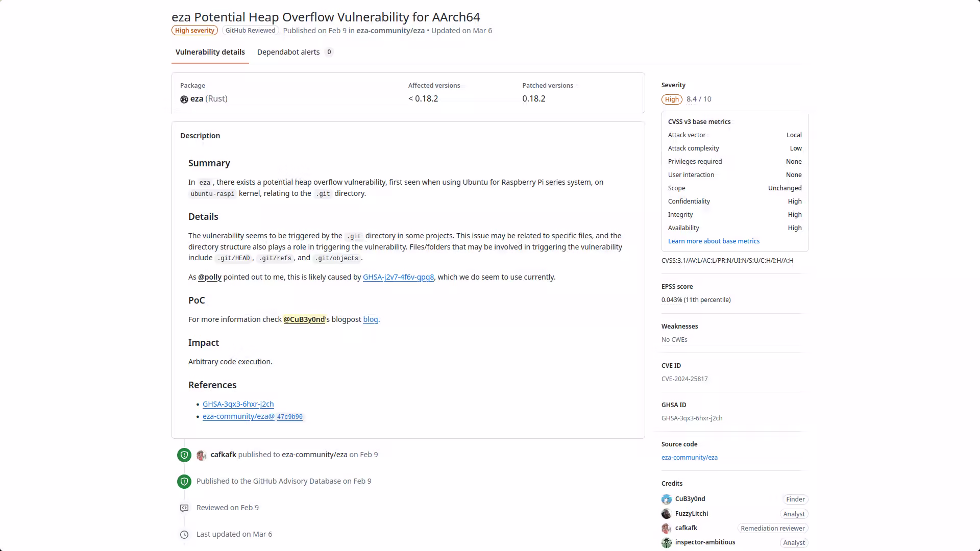Open the GHSA-3qx3-6hxr-j2ch reference link
This screenshot has height=551, width=980.
pyautogui.click(x=238, y=404)
